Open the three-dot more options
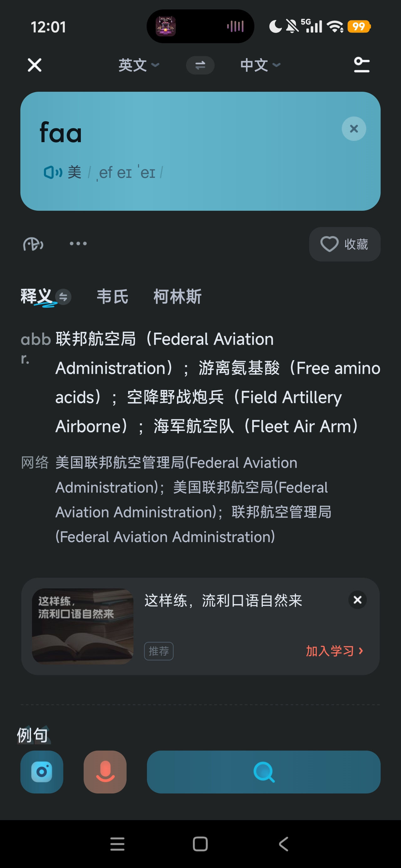This screenshot has height=868, width=401. pos(78,243)
